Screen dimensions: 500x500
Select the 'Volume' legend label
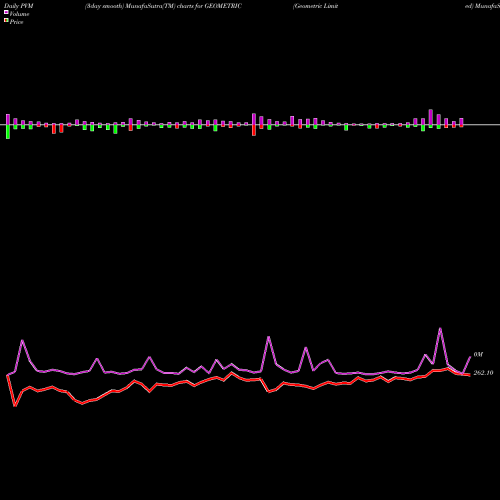pos(19,14)
